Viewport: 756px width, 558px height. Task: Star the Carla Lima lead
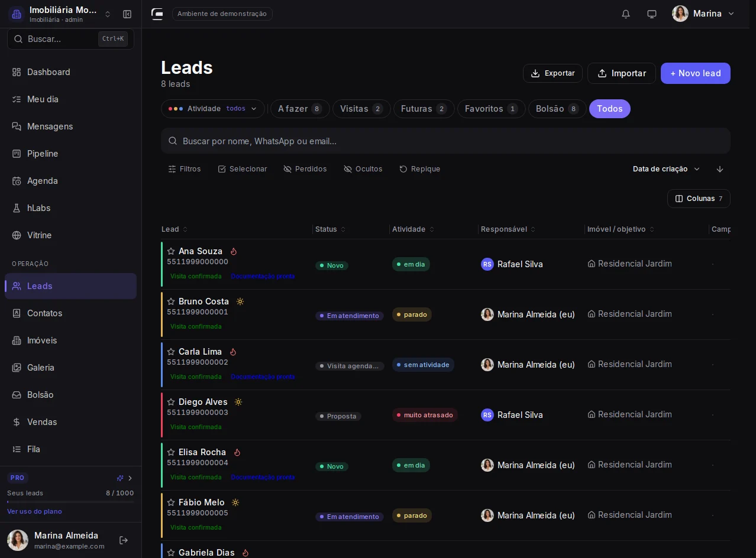(171, 352)
